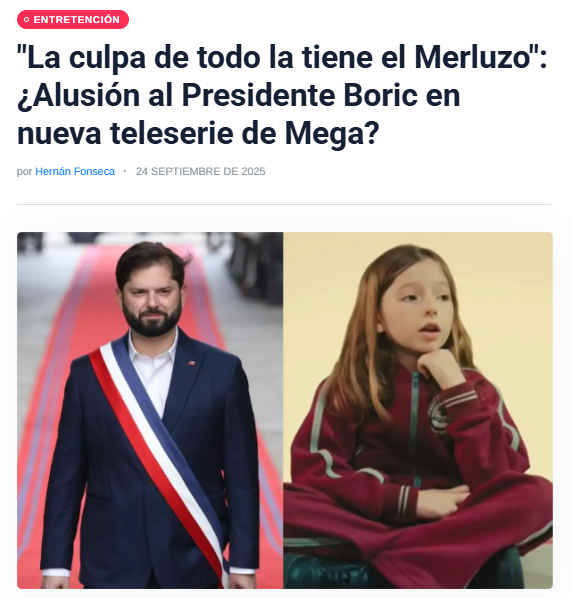Click the "por" byline label
The width and height of the screenshot is (570, 598).
(x=24, y=172)
